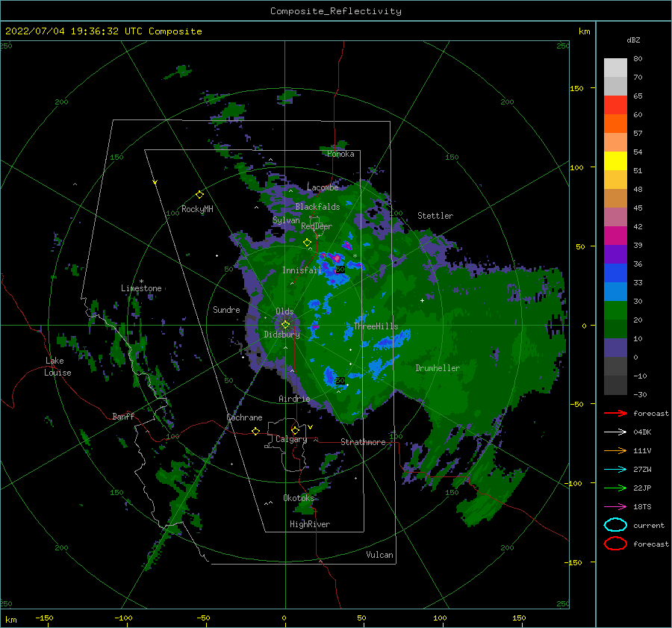This screenshot has height=628, width=672.
Task: Click the Lacombe city label
Action: 323,187
